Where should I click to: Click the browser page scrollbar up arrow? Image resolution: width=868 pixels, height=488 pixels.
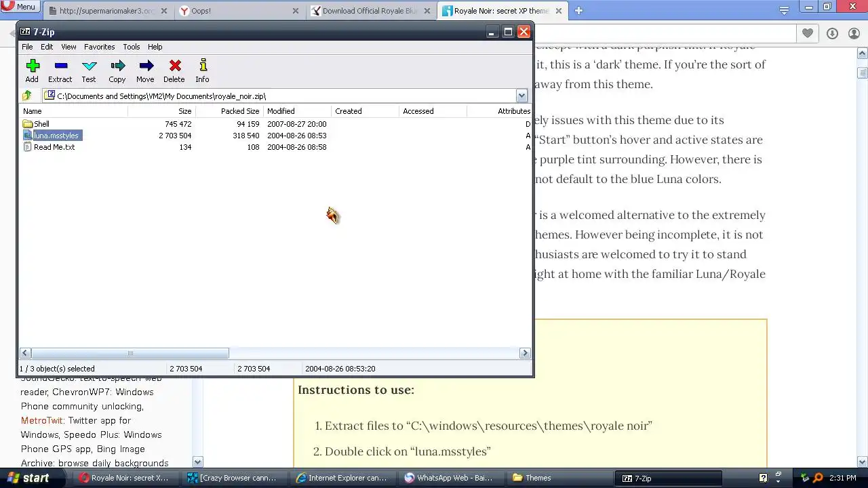point(863,53)
